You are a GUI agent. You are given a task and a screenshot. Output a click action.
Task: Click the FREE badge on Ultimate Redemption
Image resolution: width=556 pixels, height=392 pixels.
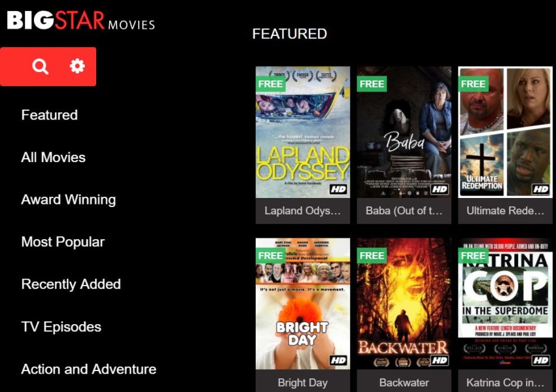tap(473, 84)
